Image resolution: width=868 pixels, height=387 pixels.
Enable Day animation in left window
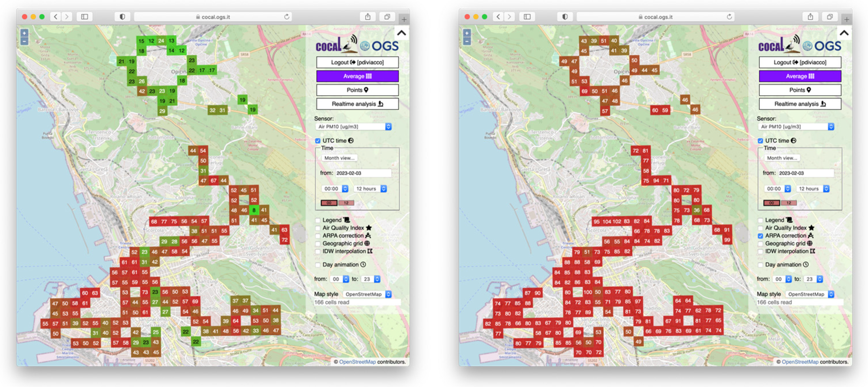(x=318, y=265)
